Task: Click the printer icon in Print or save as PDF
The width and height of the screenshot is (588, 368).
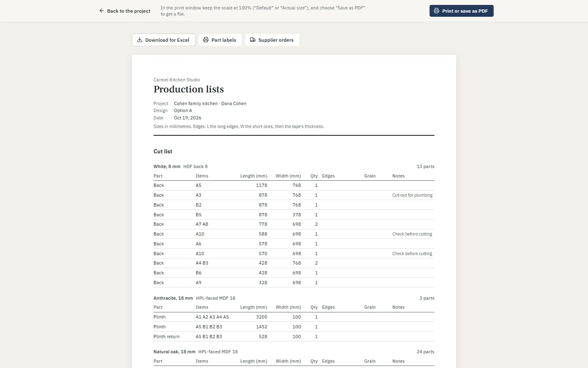Action: [437, 11]
